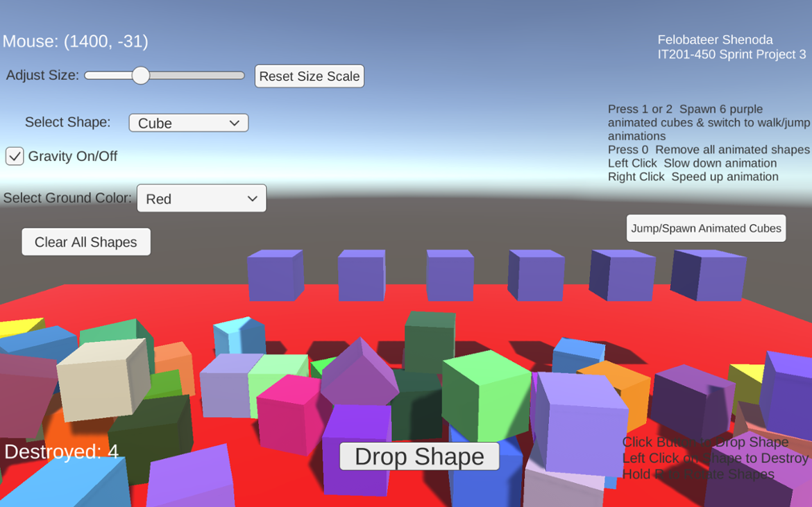The height and width of the screenshot is (507, 812).
Task: Open the Select Ground Color dropdown
Action: click(201, 198)
